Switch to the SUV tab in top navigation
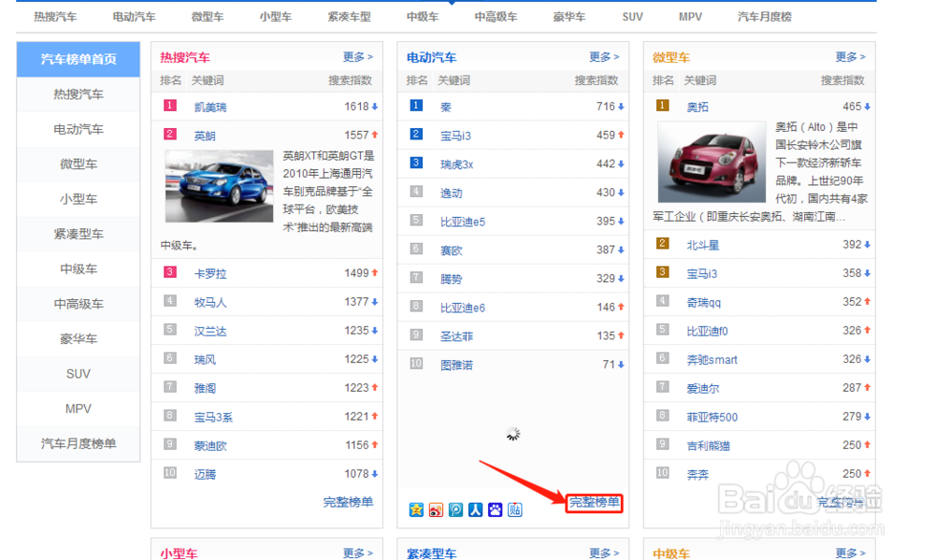 (x=632, y=17)
